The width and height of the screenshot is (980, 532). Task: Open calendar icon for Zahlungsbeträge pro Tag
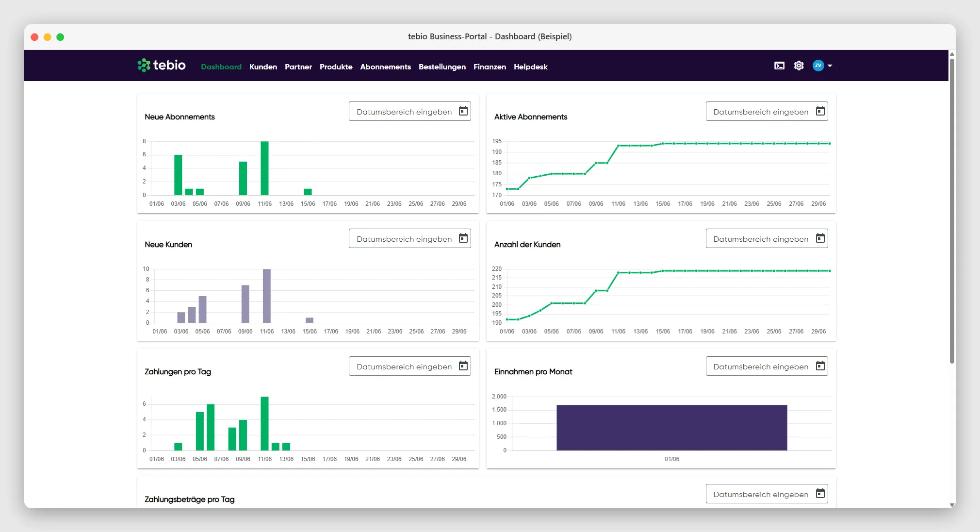click(820, 494)
